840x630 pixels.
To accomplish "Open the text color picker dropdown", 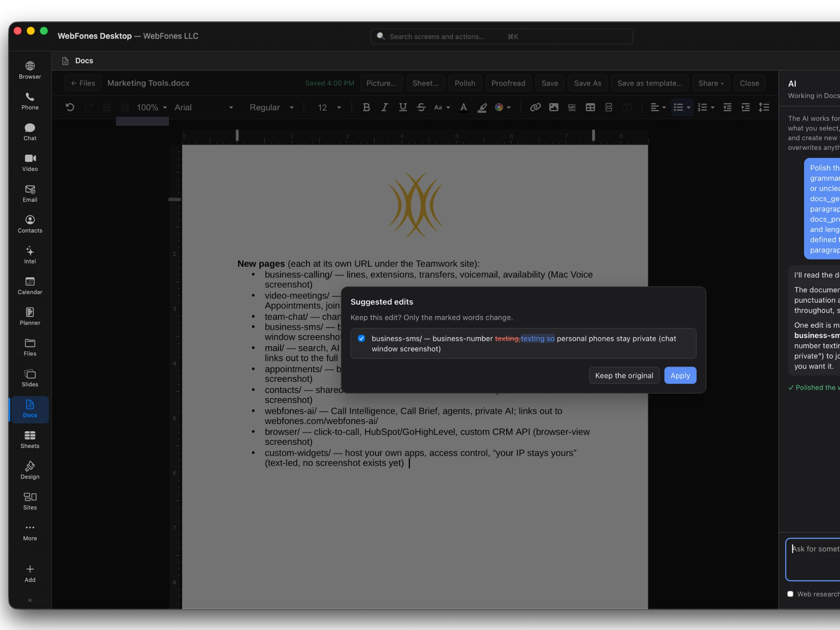I will coord(502,108).
